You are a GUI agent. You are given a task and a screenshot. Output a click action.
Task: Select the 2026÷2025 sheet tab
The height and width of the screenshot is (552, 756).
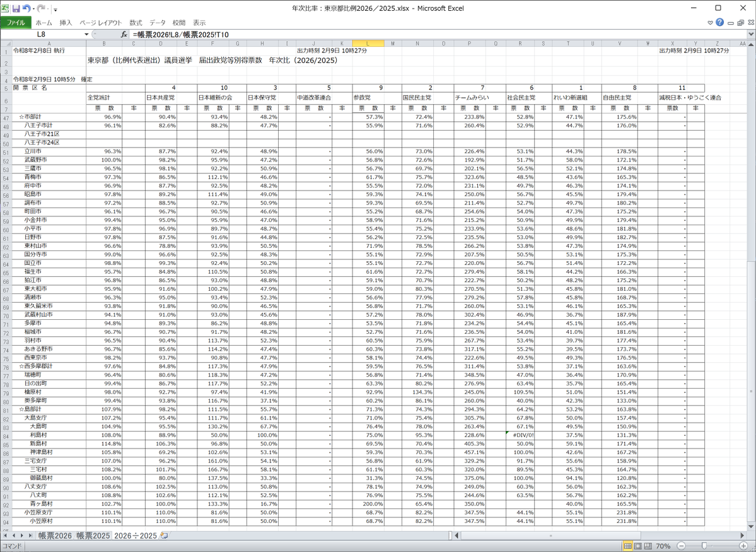click(135, 536)
